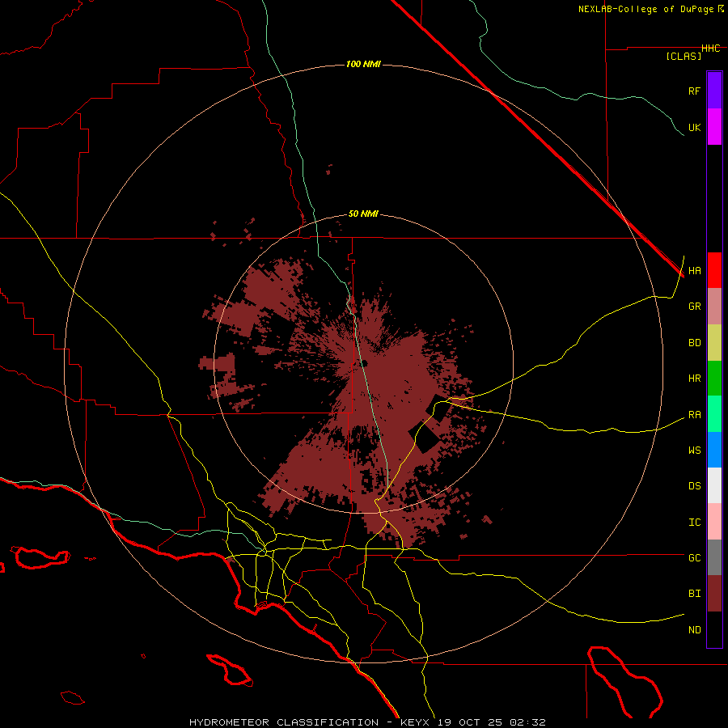This screenshot has height=728, width=728.
Task: Click the HA red legend swatch
Action: coord(714,270)
